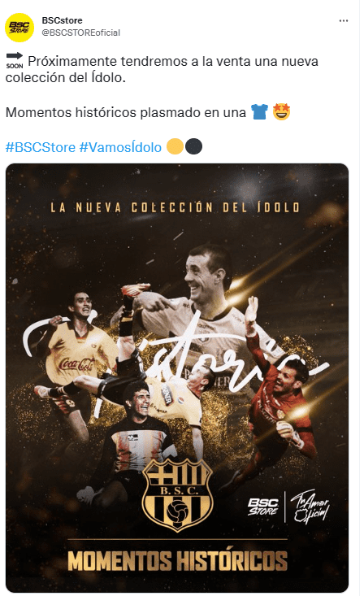The height and width of the screenshot is (596, 364).
Task: Click the star-eyes face emoji
Action: [282, 112]
